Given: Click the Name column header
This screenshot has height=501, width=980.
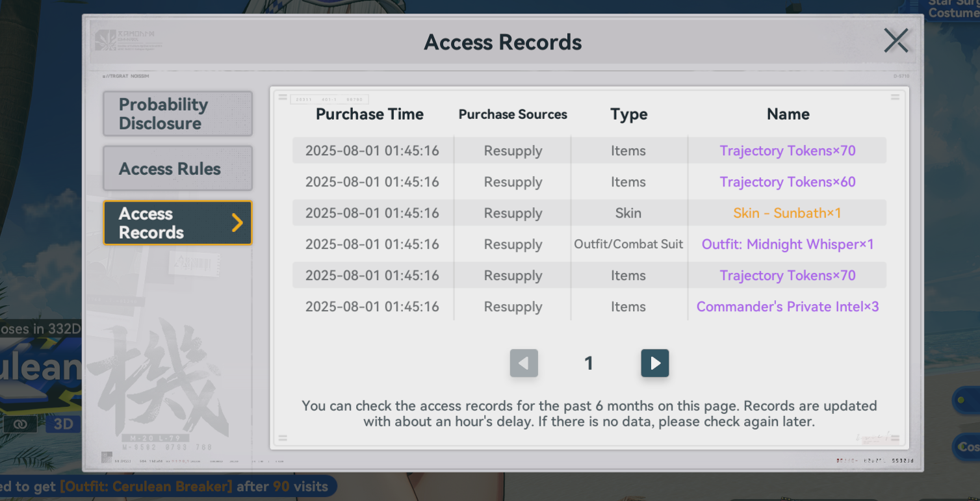Looking at the screenshot, I should [788, 114].
